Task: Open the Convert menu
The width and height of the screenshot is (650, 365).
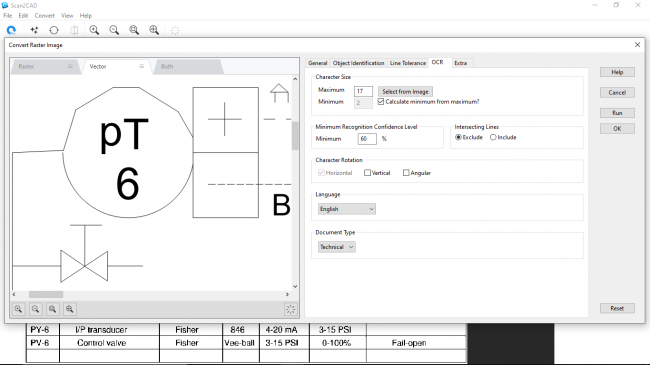Action: click(x=44, y=15)
